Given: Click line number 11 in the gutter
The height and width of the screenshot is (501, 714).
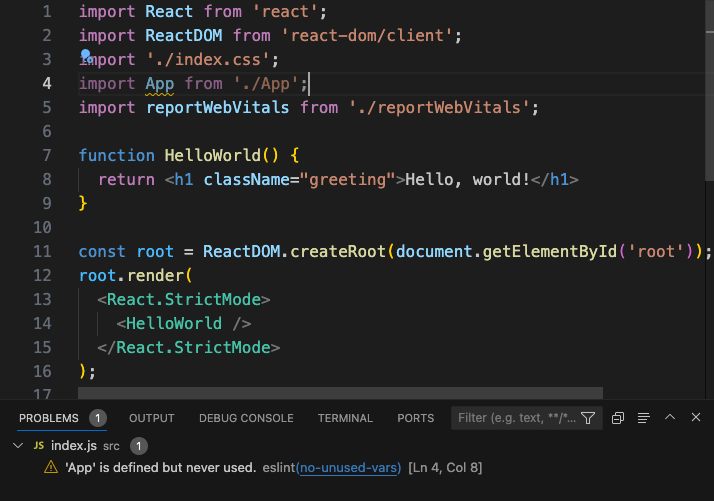Looking at the screenshot, I should click(42, 251).
